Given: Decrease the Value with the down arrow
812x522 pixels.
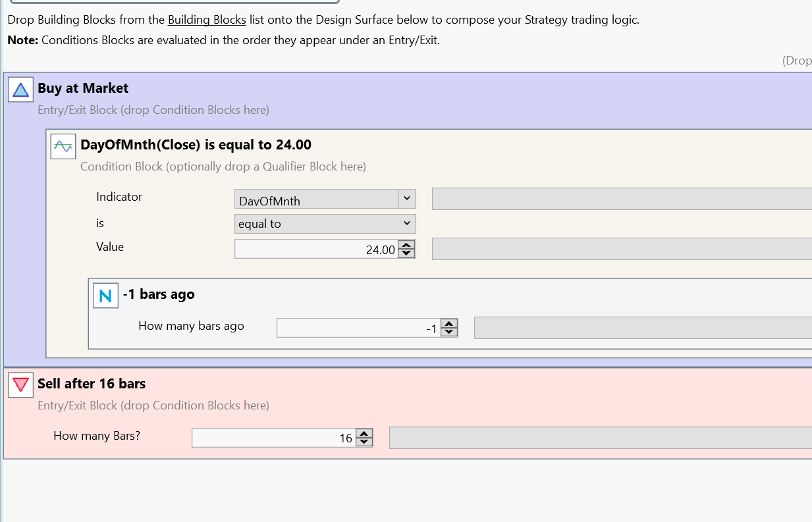Looking at the screenshot, I should pyautogui.click(x=407, y=253).
